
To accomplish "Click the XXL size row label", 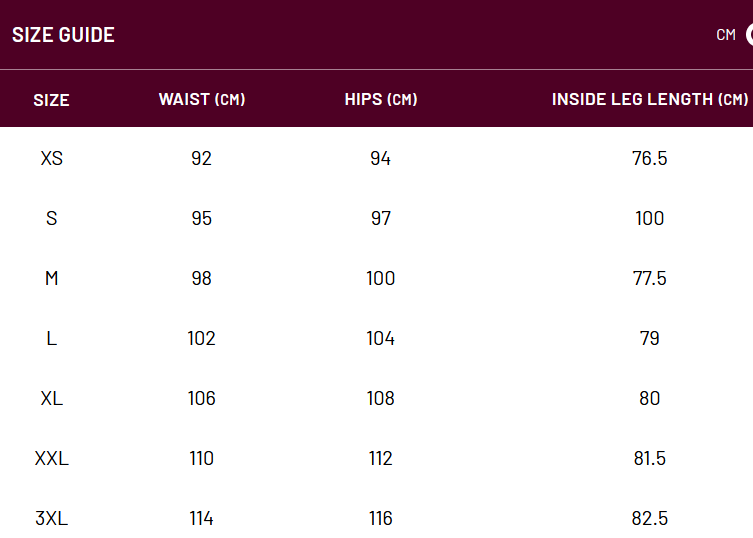I will tap(51, 458).
